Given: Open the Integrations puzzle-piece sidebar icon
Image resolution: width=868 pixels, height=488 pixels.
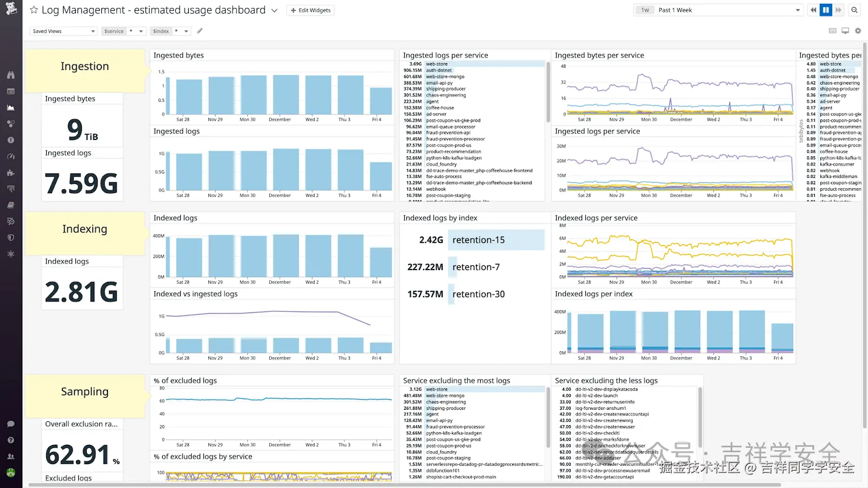Looking at the screenshot, I should coord(11,172).
